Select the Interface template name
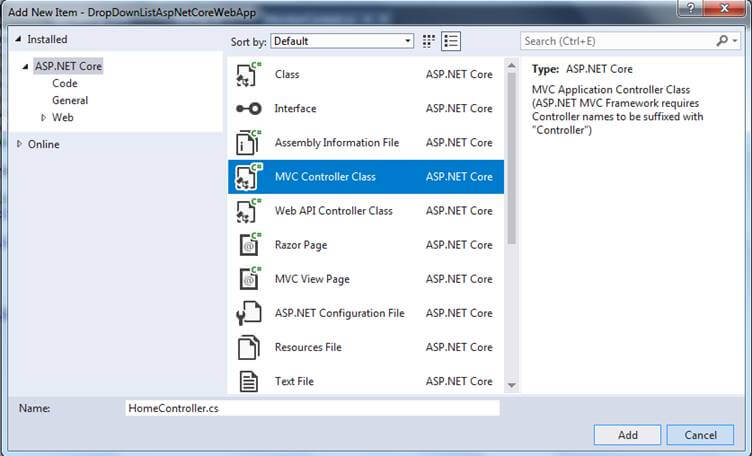 pyautogui.click(x=295, y=109)
